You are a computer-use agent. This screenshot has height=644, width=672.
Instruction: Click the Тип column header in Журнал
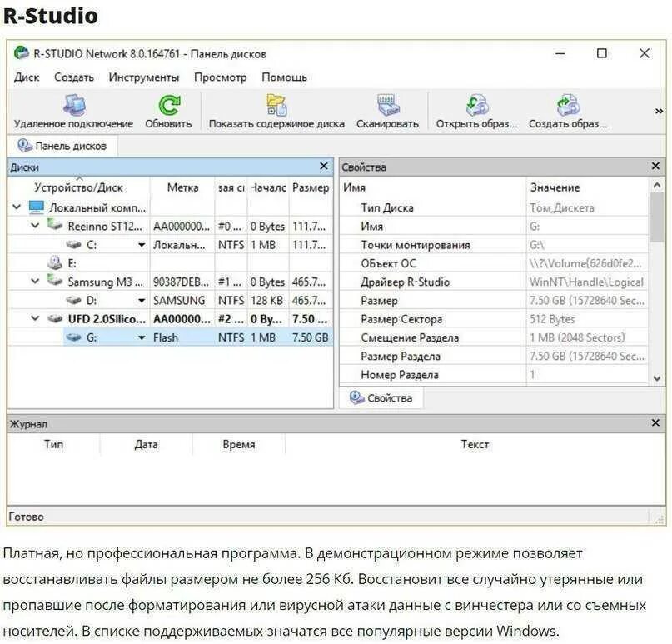pos(53,444)
